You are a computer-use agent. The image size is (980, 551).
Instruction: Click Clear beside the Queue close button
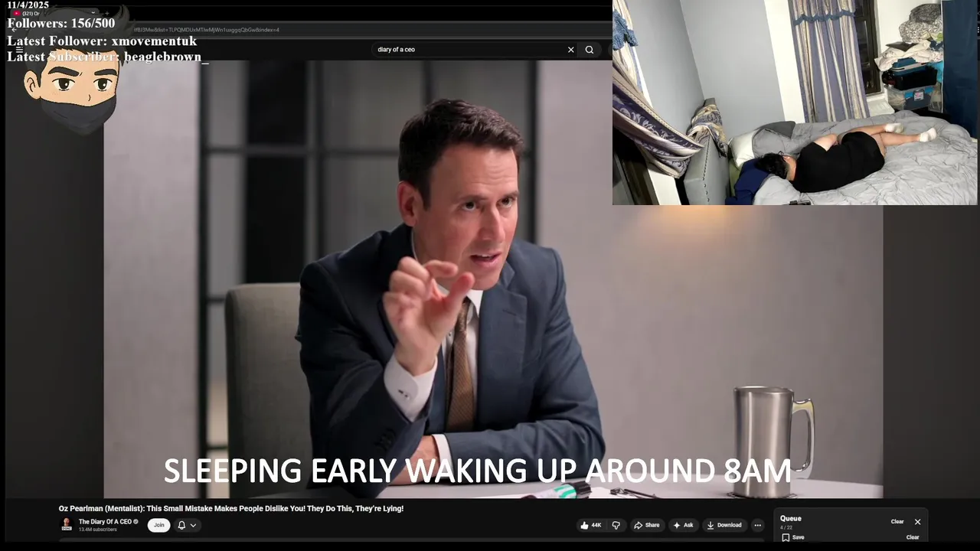[897, 522]
